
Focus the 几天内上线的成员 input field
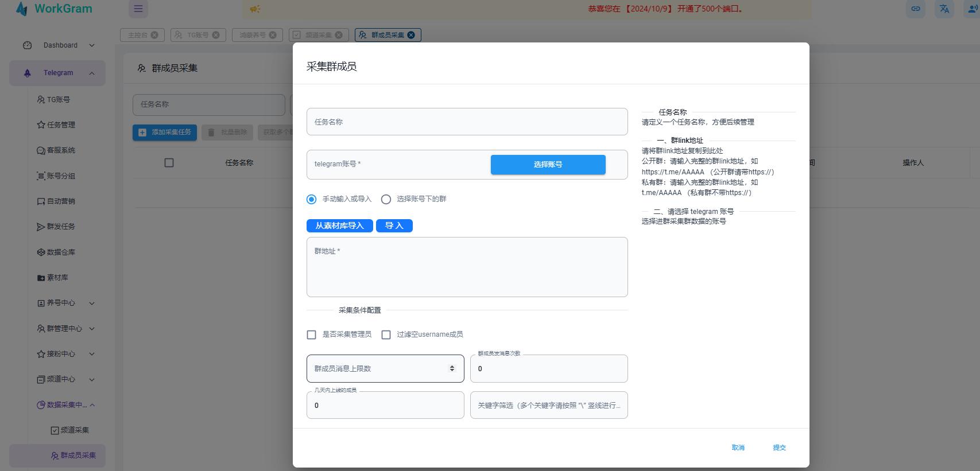385,405
